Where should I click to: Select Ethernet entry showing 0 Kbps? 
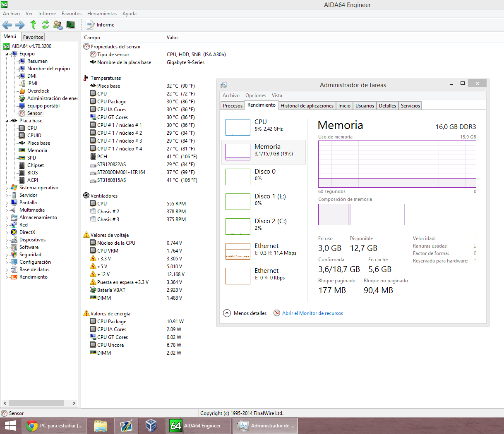(264, 276)
